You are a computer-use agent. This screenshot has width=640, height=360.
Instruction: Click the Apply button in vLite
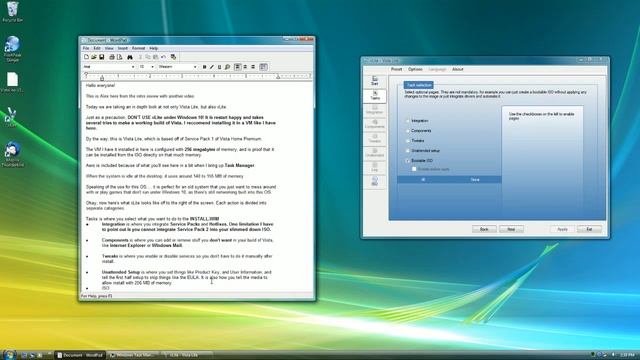click(x=562, y=229)
